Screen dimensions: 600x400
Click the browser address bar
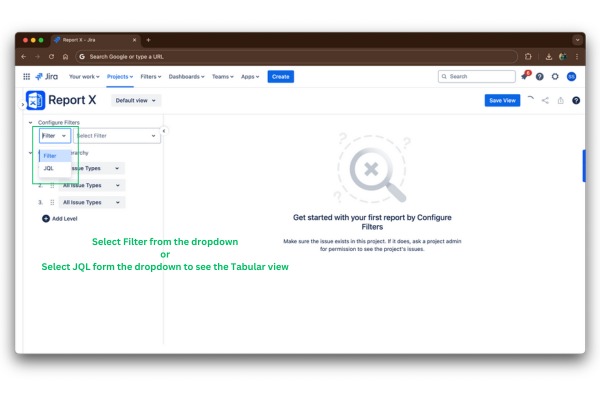point(297,57)
